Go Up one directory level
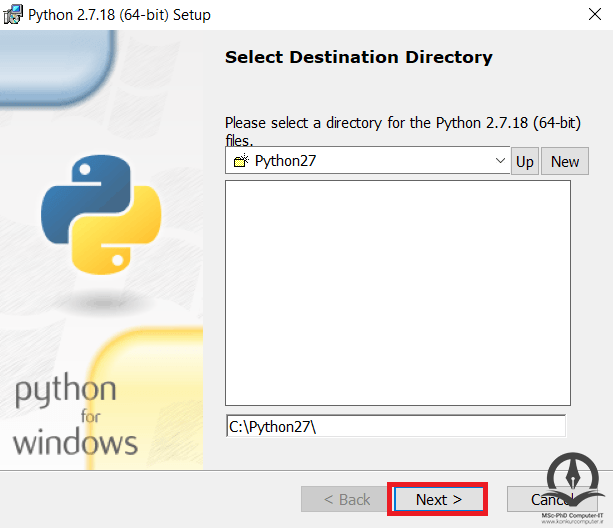 (x=525, y=161)
